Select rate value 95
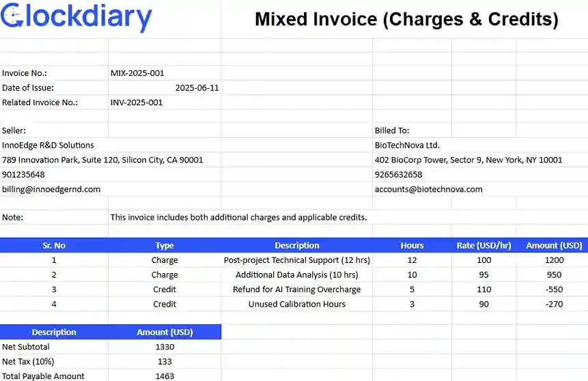Screen dimensions: 588x381 tap(484, 274)
